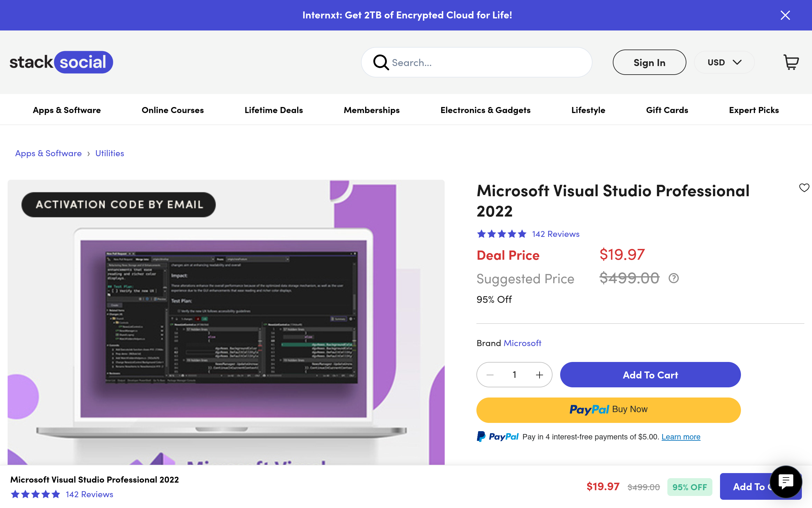Open Gift Cards menu
Screen dimensions: 812x508
coord(667,110)
